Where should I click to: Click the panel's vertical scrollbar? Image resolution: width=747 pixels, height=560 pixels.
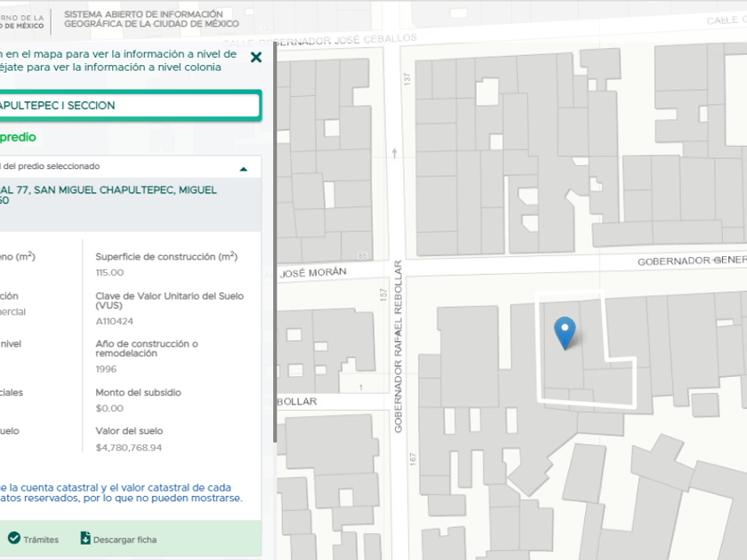pyautogui.click(x=275, y=243)
